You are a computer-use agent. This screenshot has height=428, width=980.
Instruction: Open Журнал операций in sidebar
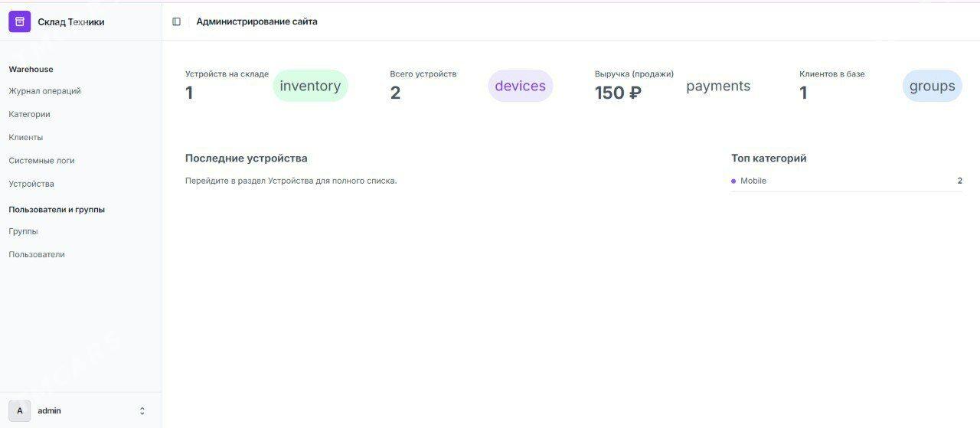tap(44, 91)
